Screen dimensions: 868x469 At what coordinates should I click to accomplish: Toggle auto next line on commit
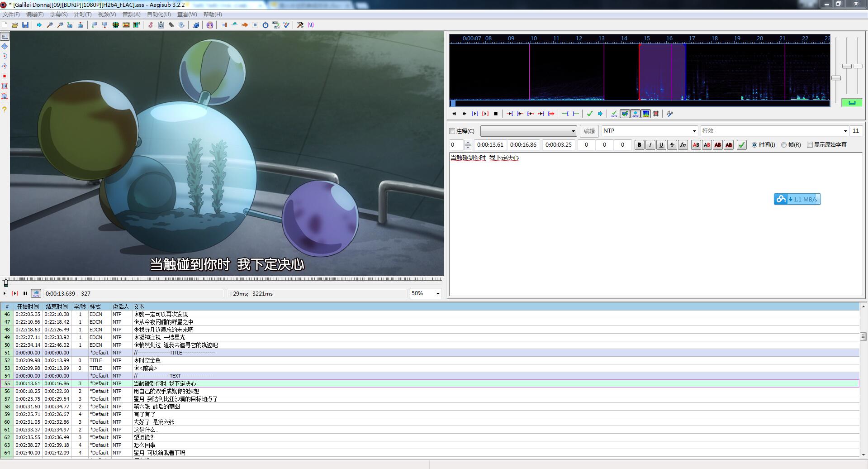click(625, 114)
